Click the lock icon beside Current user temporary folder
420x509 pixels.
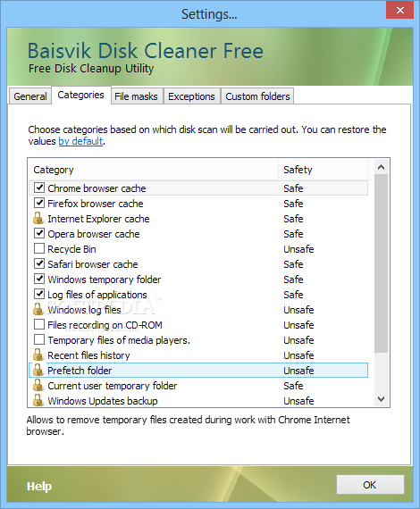tap(38, 385)
